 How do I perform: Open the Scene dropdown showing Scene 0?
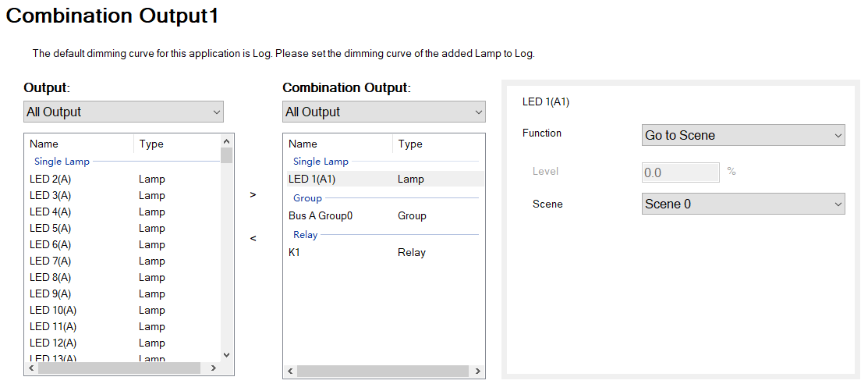click(743, 204)
